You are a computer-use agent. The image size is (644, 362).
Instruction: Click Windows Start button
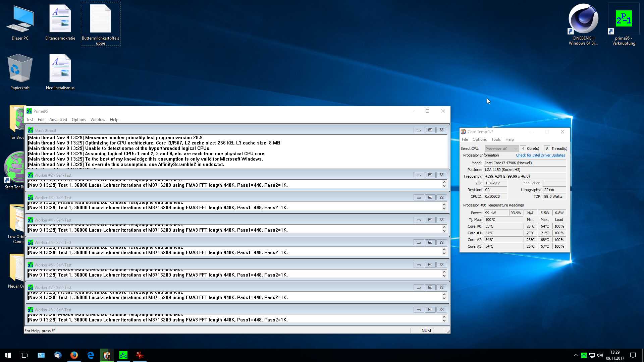click(8, 355)
